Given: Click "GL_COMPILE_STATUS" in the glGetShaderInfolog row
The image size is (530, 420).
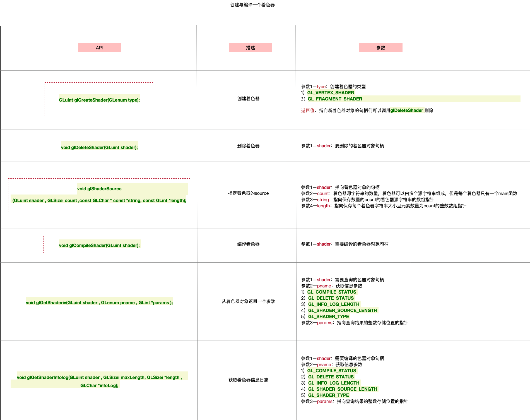Looking at the screenshot, I should pyautogui.click(x=332, y=371).
